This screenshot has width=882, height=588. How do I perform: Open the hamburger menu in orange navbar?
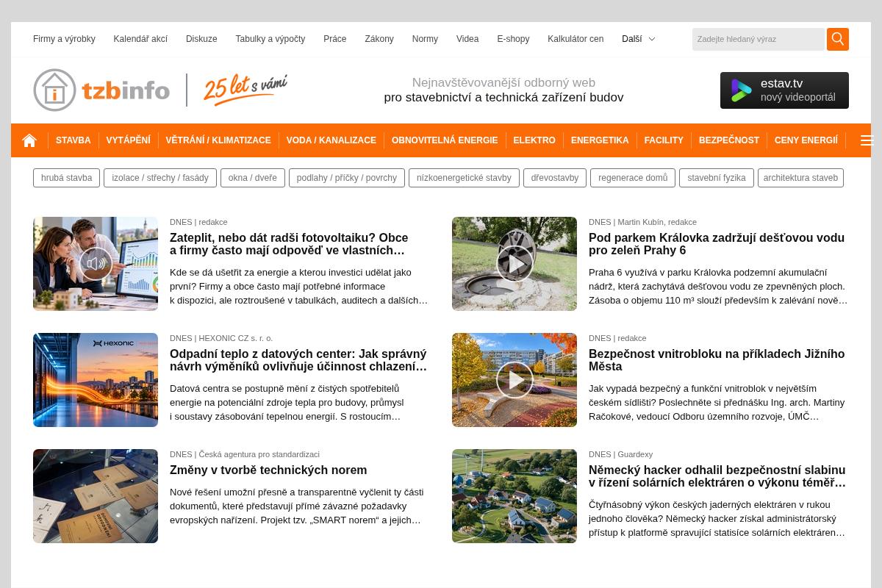click(867, 140)
